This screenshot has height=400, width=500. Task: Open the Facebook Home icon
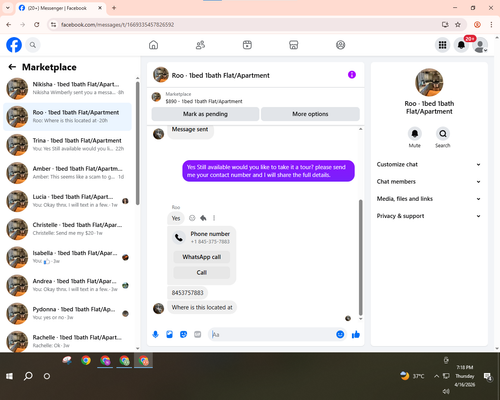click(153, 45)
